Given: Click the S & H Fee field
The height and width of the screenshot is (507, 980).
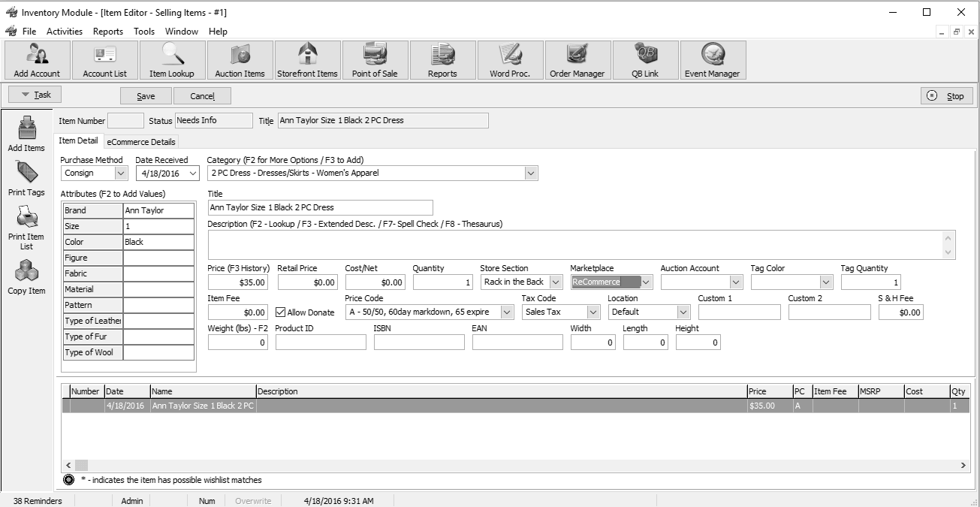Looking at the screenshot, I should [900, 312].
